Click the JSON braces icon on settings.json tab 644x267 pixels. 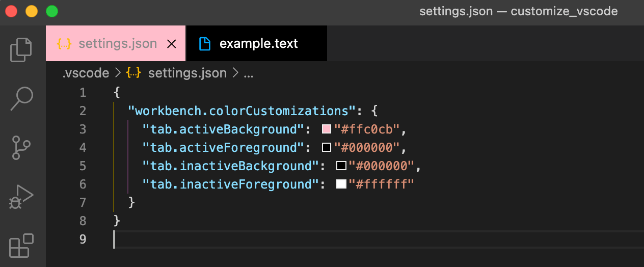(64, 44)
